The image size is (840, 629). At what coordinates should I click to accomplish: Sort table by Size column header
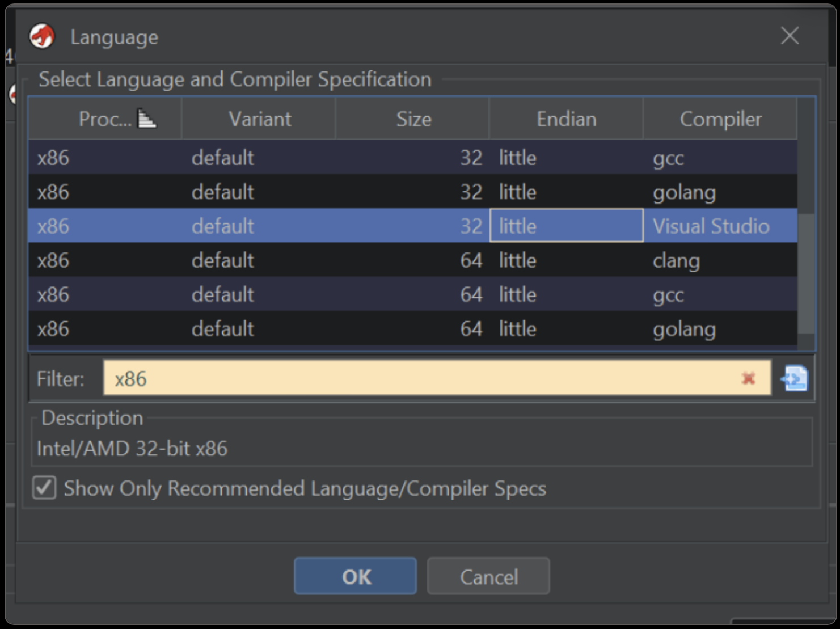coord(413,119)
